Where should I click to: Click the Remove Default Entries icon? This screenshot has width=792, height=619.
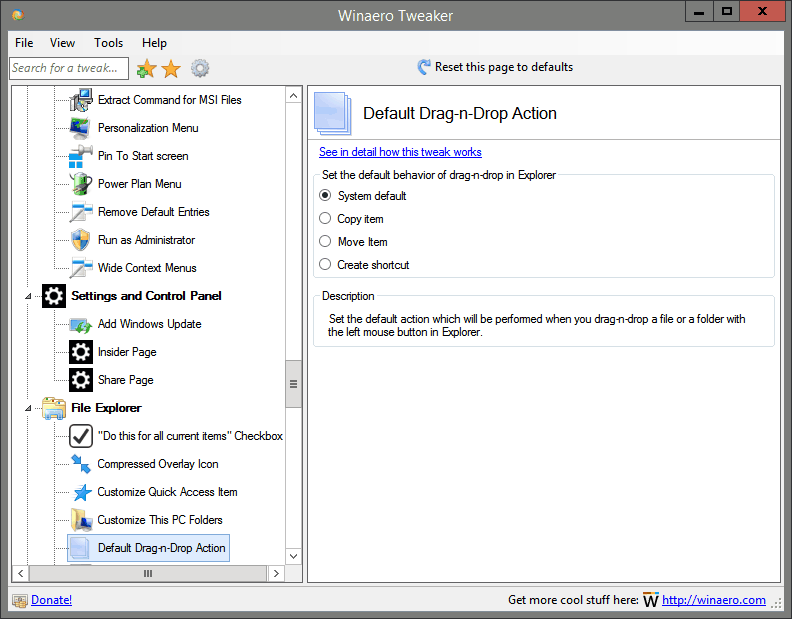pos(81,212)
